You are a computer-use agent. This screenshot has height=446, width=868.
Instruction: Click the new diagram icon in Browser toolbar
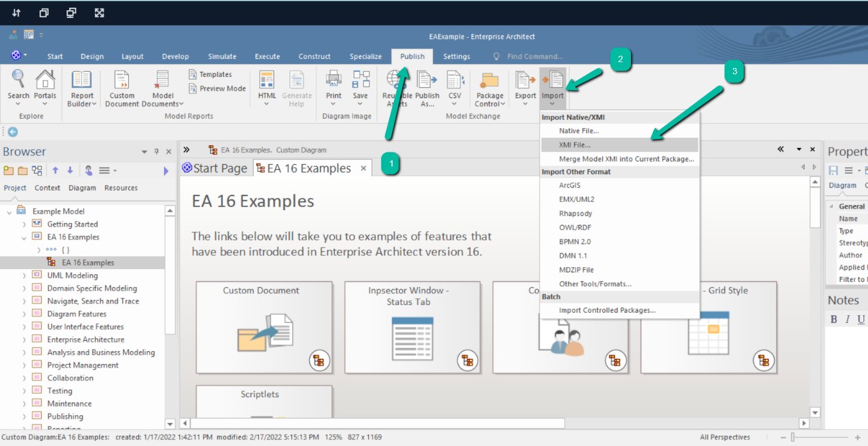coord(37,170)
